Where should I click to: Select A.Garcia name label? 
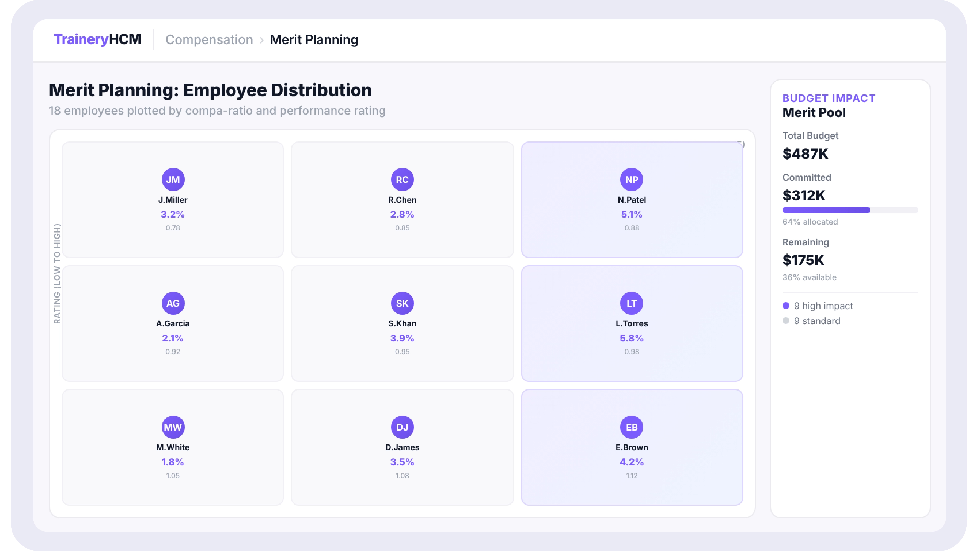click(173, 323)
